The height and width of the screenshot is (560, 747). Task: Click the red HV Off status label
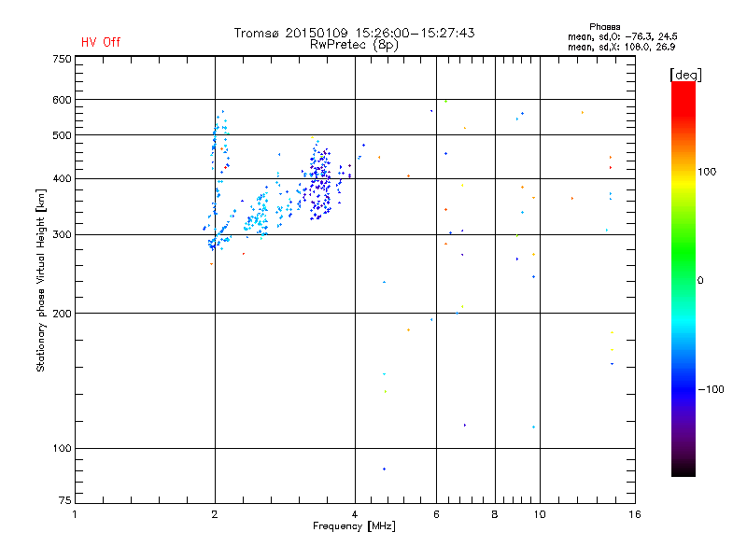pos(100,42)
